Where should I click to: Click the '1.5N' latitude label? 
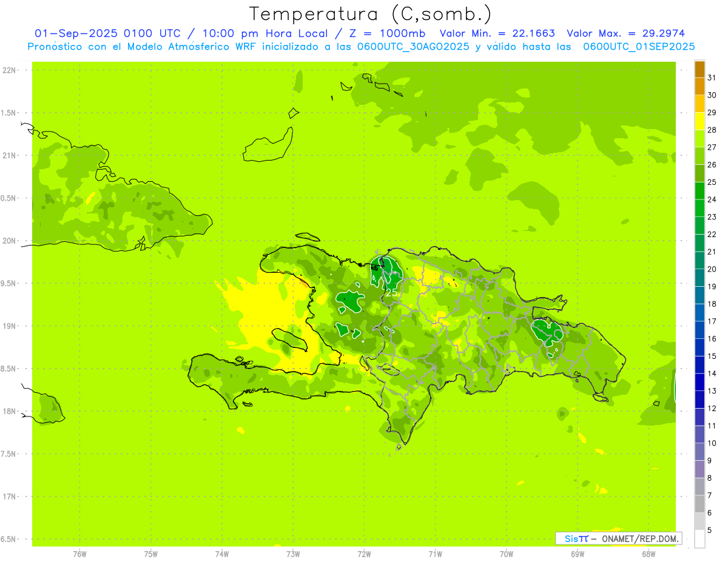coord(9,113)
